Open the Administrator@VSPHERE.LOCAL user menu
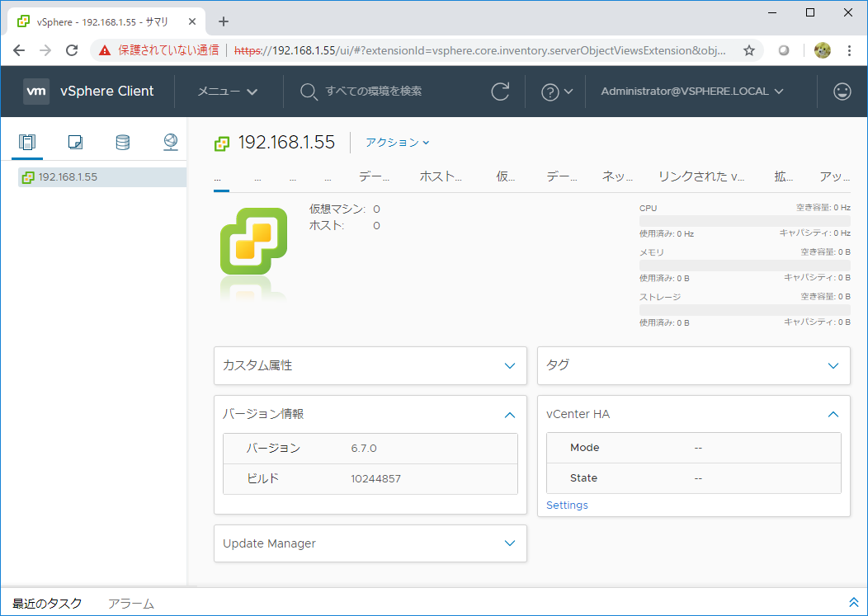 pos(692,92)
